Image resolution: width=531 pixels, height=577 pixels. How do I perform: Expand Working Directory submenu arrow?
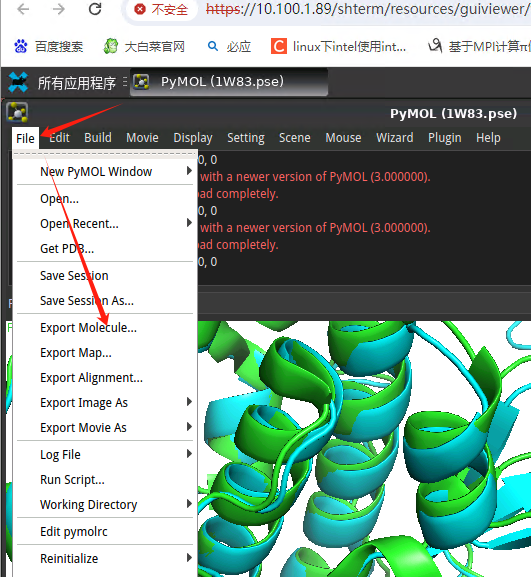coord(189,503)
